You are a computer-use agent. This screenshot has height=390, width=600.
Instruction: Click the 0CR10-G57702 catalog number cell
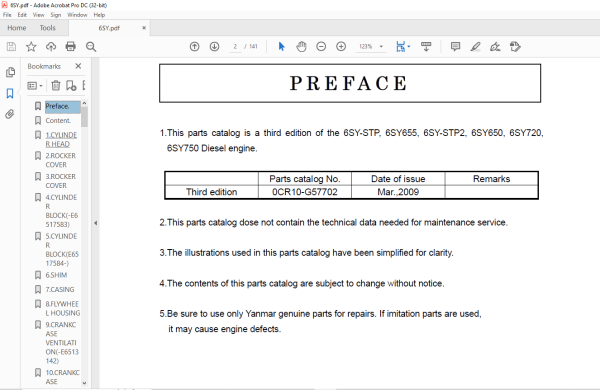305,192
